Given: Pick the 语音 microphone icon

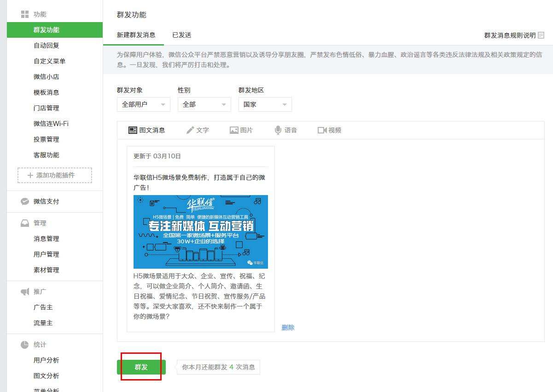Looking at the screenshot, I should pyautogui.click(x=278, y=130).
